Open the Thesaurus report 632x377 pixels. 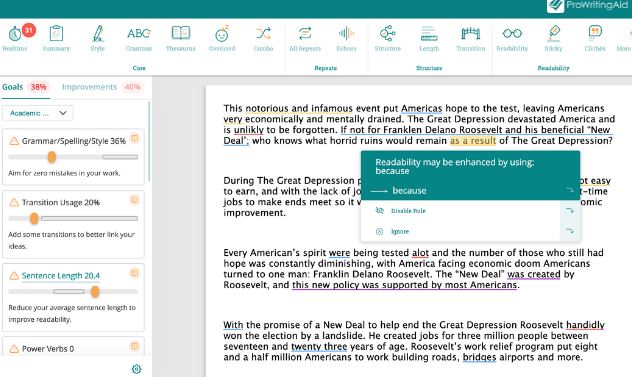point(181,39)
